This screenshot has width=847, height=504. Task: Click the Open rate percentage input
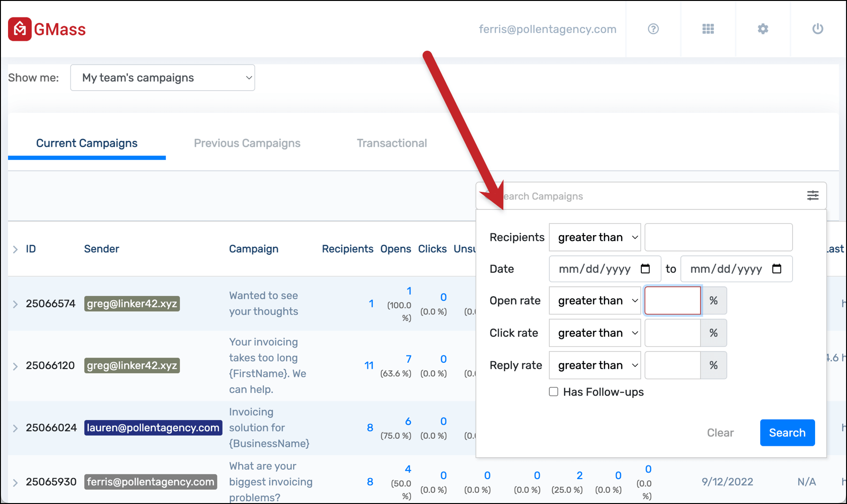(x=672, y=301)
